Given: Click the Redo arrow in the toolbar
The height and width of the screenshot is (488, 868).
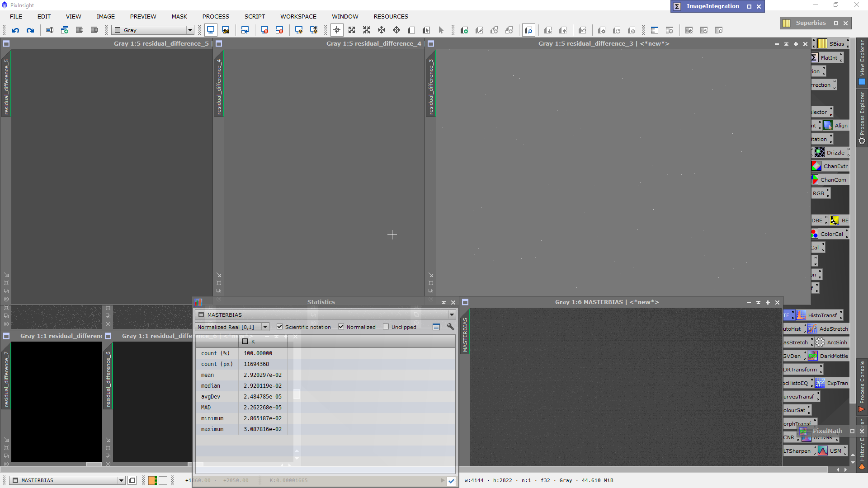Looking at the screenshot, I should (30, 30).
